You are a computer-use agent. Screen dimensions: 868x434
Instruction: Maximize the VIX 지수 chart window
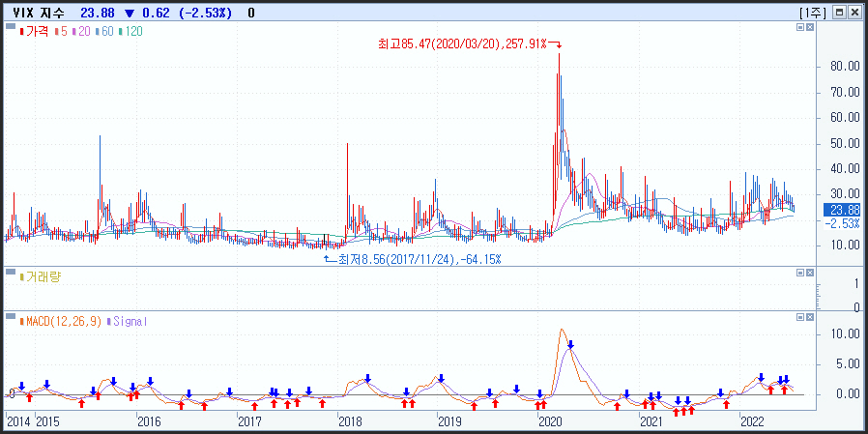(x=839, y=13)
